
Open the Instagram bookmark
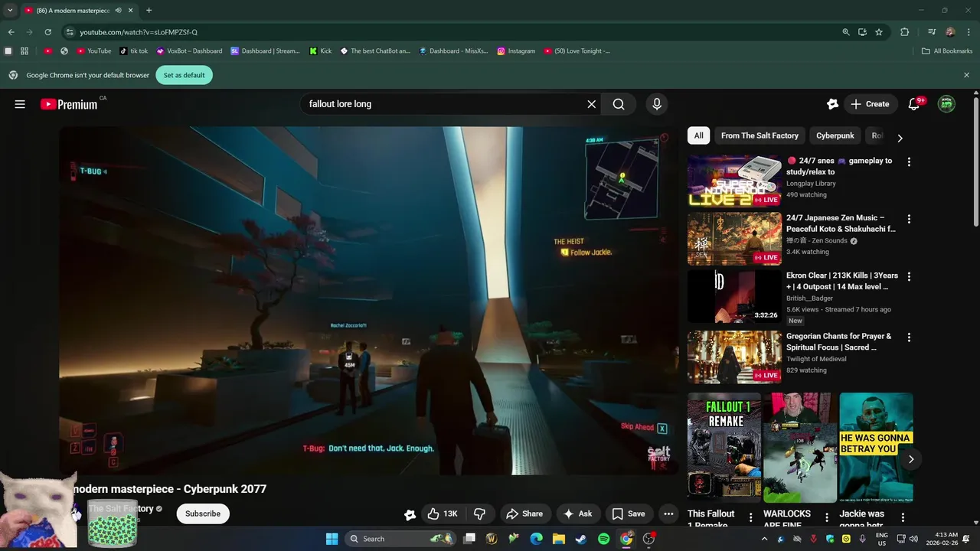(516, 51)
